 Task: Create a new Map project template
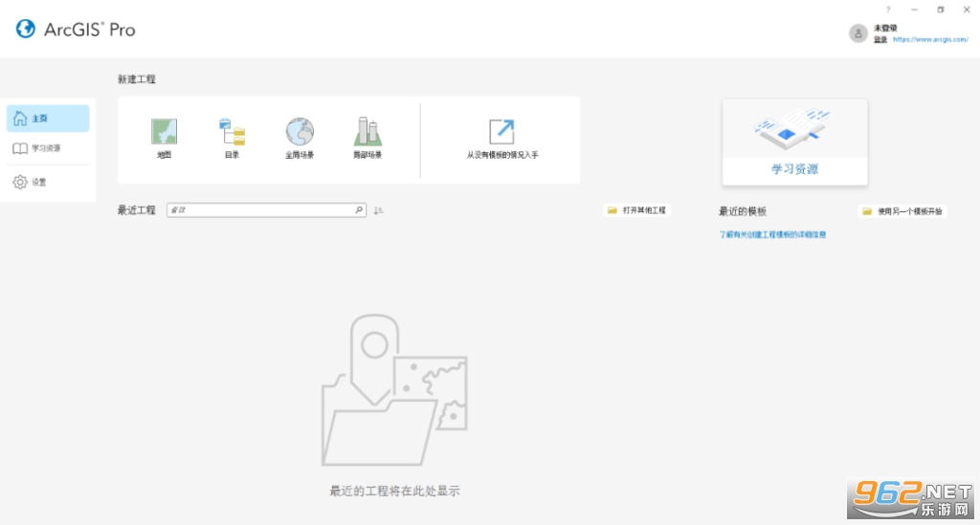click(164, 139)
